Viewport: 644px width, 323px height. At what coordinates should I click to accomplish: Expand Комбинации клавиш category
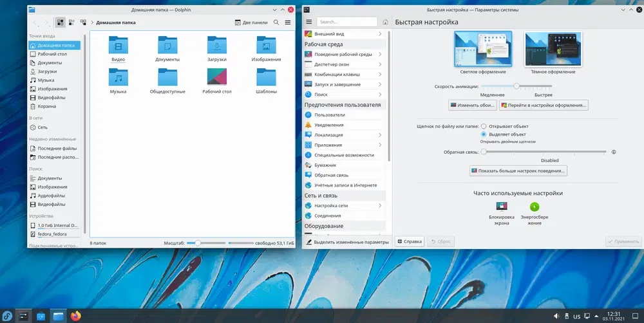344,74
